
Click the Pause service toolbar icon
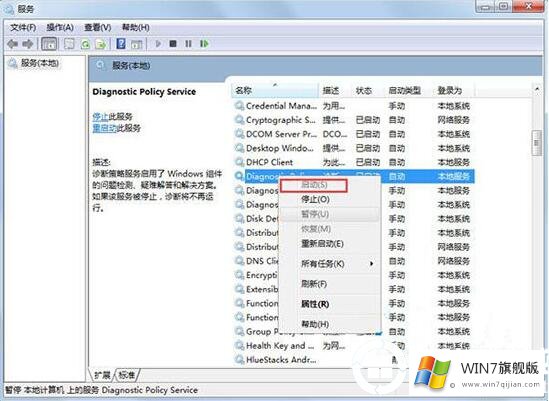[188, 44]
